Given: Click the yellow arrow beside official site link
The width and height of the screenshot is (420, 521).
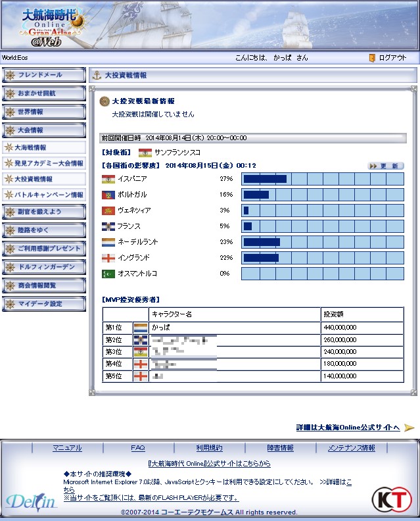Looking at the screenshot, I should pyautogui.click(x=409, y=428).
